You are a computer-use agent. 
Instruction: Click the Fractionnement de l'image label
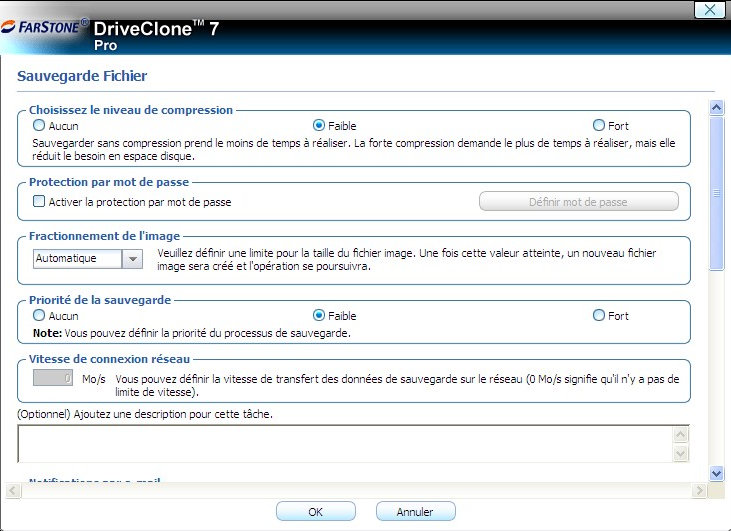(x=104, y=236)
